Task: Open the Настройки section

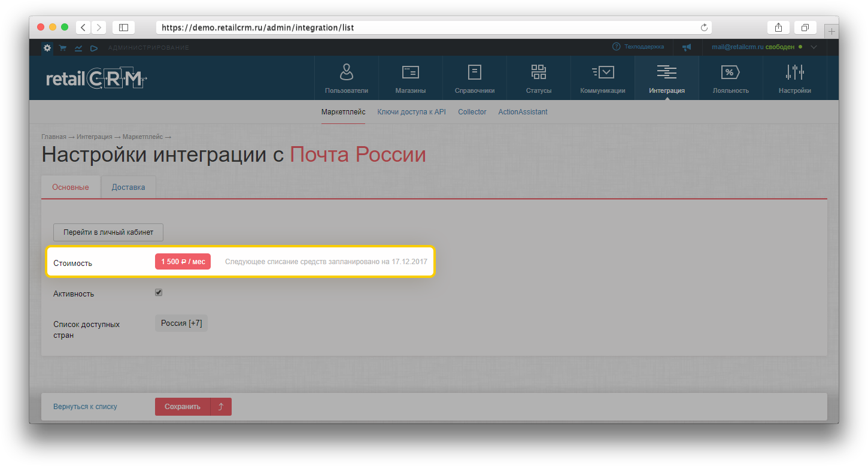Action: [795, 78]
